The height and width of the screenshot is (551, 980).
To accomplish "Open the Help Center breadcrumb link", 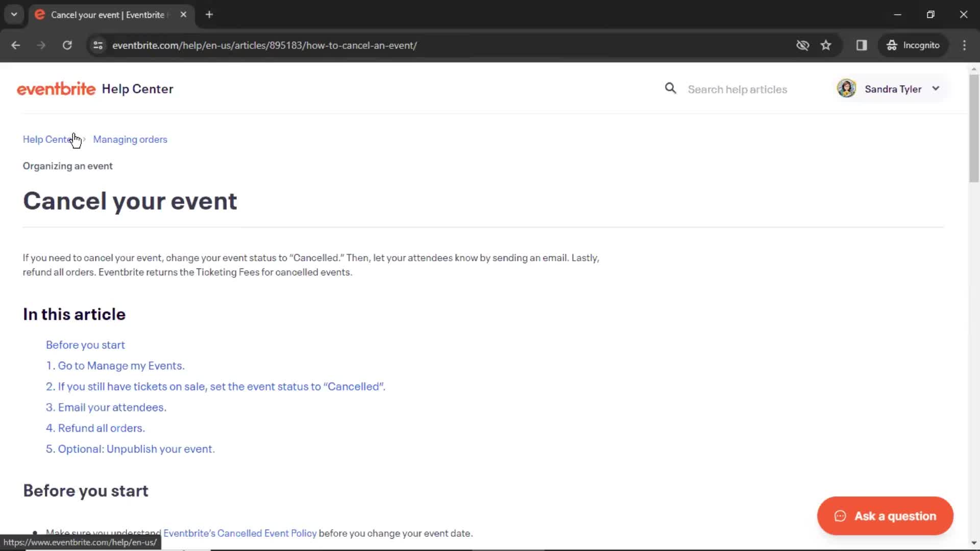I will [x=51, y=139].
